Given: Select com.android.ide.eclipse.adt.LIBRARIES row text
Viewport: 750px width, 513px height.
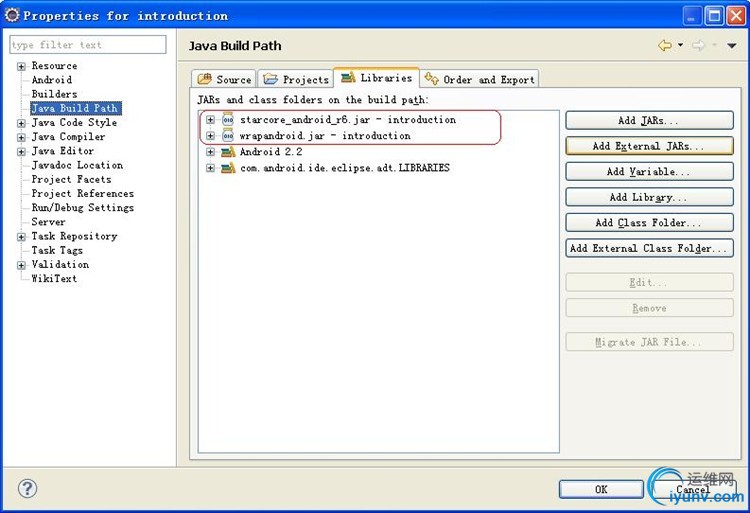Looking at the screenshot, I should click(344, 168).
